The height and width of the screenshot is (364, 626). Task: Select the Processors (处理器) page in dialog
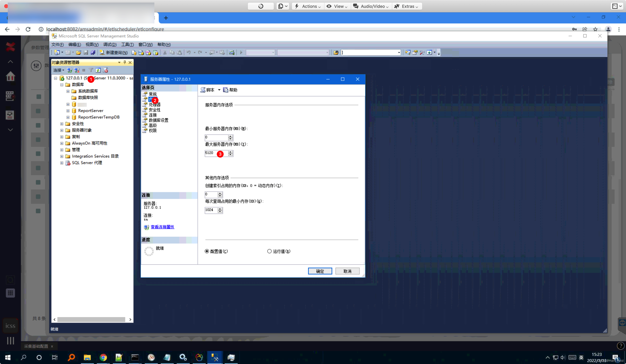point(154,105)
